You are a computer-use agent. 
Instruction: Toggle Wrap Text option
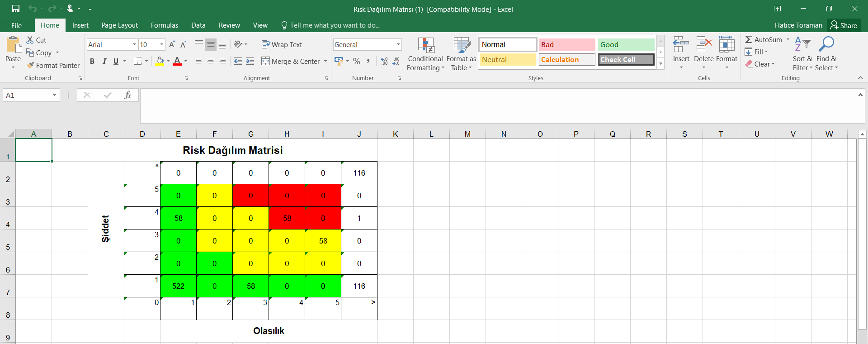282,44
